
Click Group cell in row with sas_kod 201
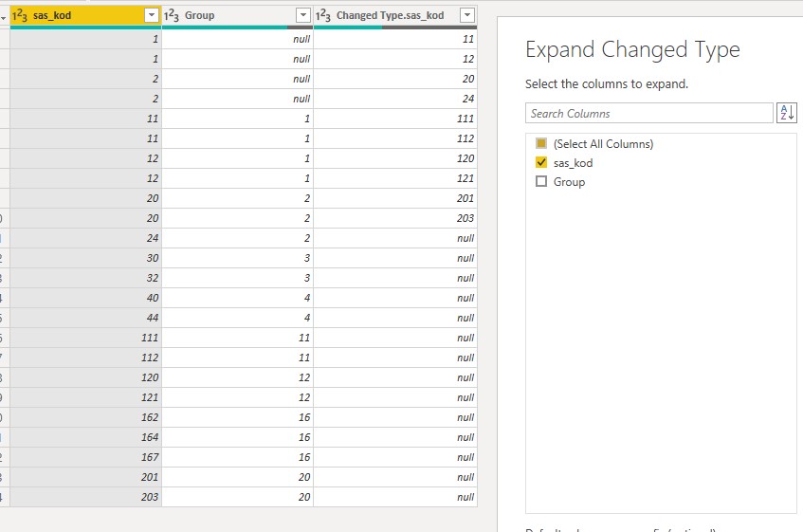point(237,477)
